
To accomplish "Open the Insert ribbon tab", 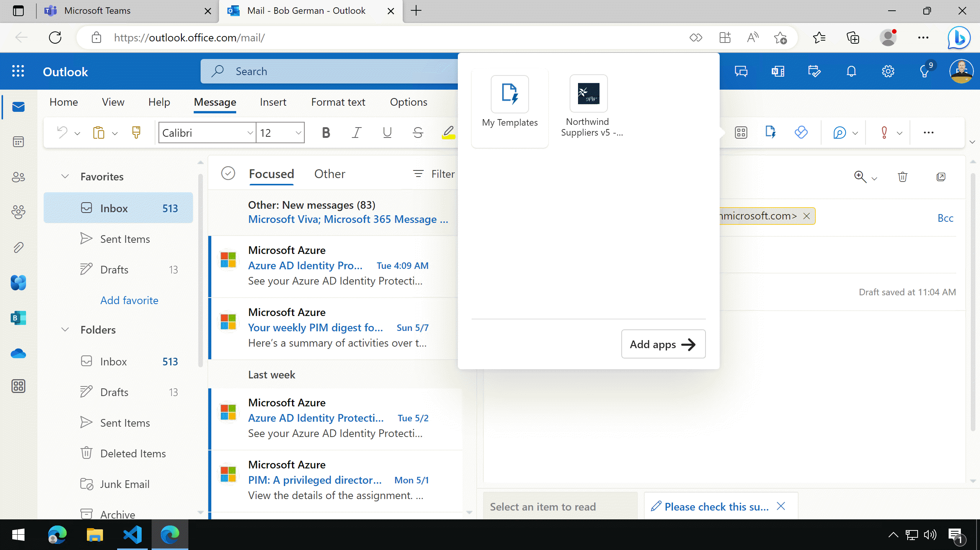I will [x=273, y=102].
